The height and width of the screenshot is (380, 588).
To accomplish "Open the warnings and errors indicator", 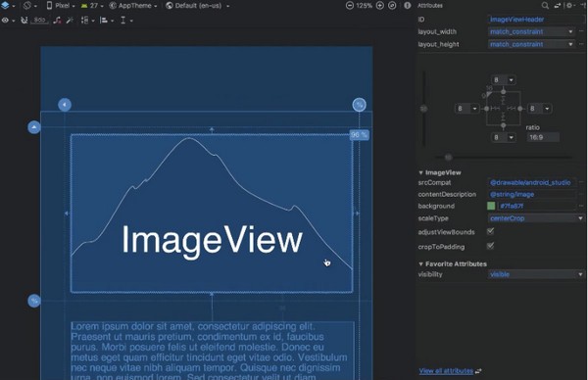I will pos(408,6).
